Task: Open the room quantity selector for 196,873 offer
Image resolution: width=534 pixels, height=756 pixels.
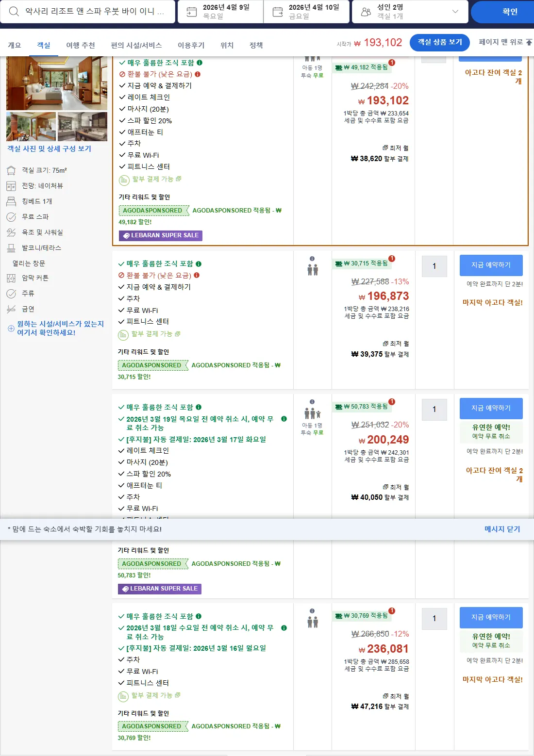Action: [434, 266]
